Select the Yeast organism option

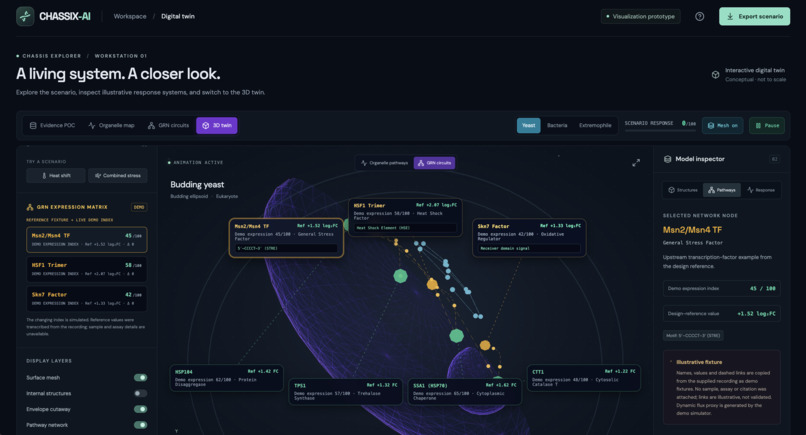pyautogui.click(x=528, y=125)
